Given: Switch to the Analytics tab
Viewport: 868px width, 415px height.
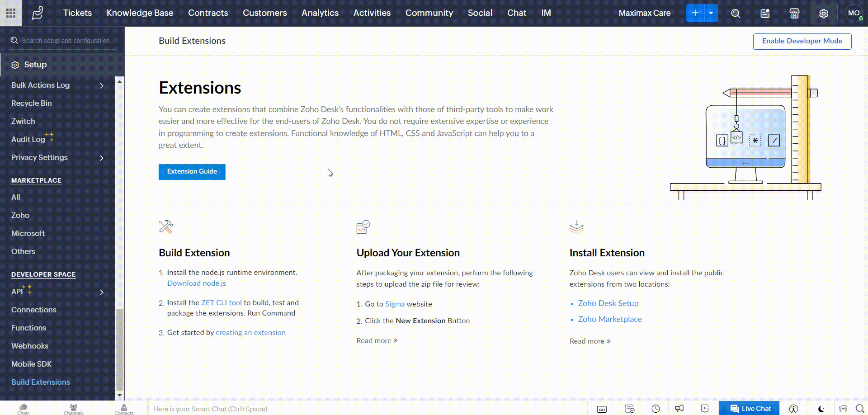Looking at the screenshot, I should (320, 13).
